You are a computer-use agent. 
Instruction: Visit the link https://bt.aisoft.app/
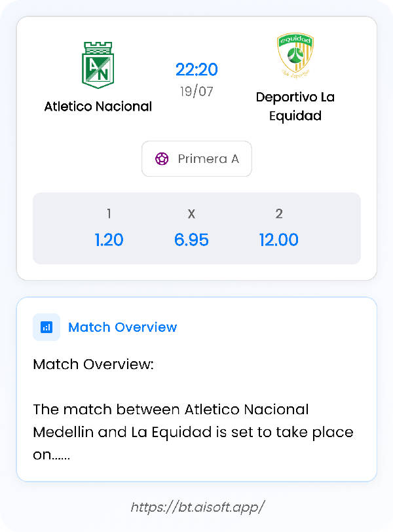click(196, 506)
